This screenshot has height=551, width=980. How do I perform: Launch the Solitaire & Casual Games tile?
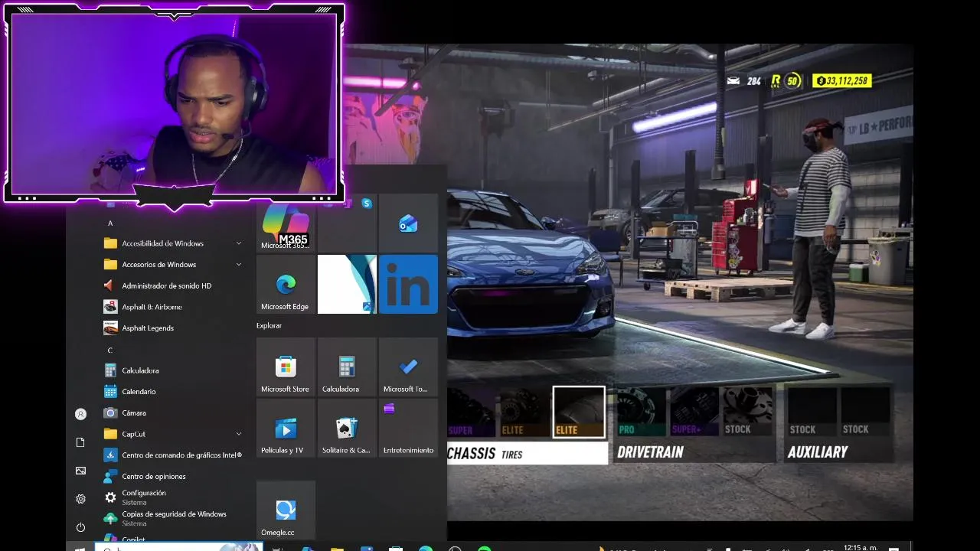[347, 429]
